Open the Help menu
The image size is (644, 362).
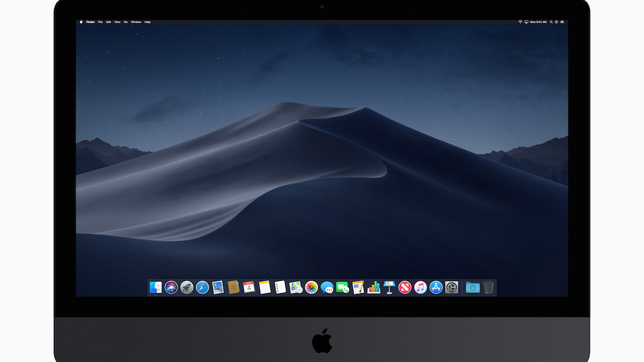pyautogui.click(x=147, y=22)
